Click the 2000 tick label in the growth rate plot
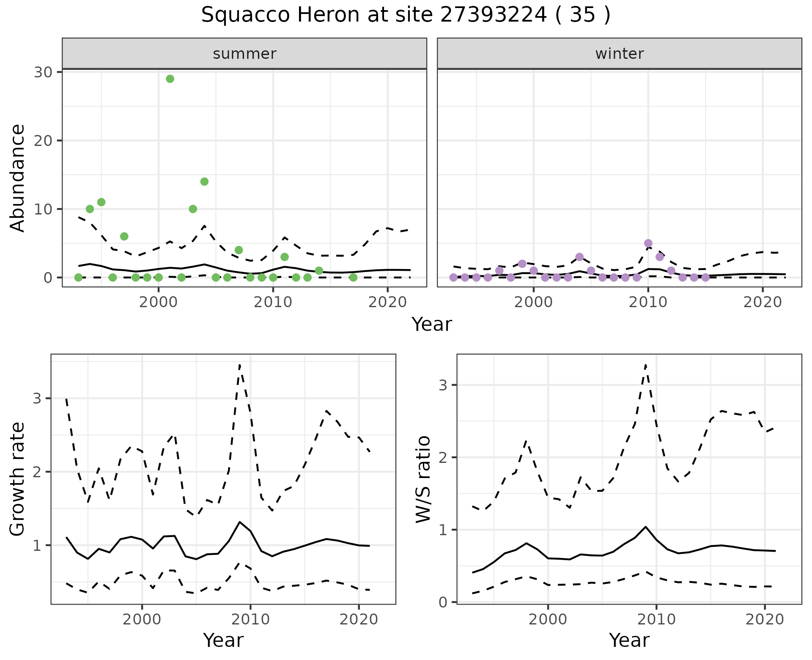812x660 pixels. click(142, 619)
